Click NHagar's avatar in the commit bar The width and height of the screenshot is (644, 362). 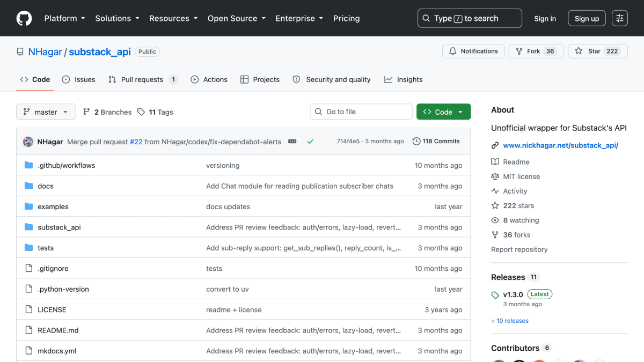coord(28,142)
